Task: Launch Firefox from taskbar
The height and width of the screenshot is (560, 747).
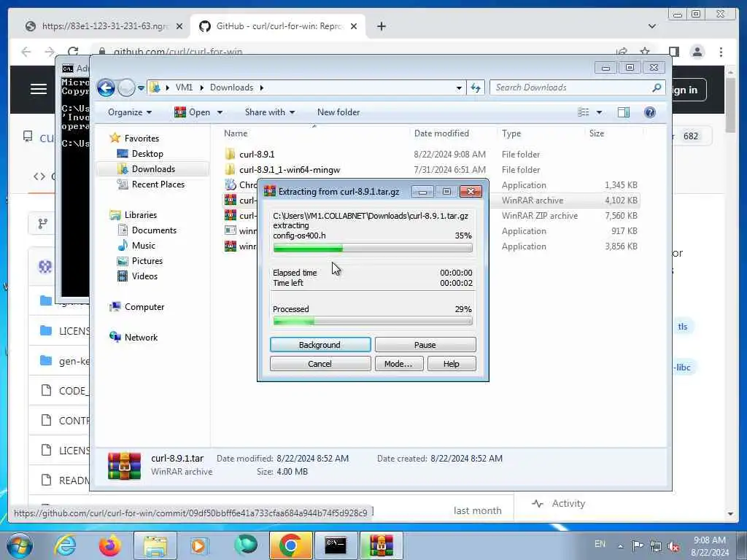Action: coord(110,545)
